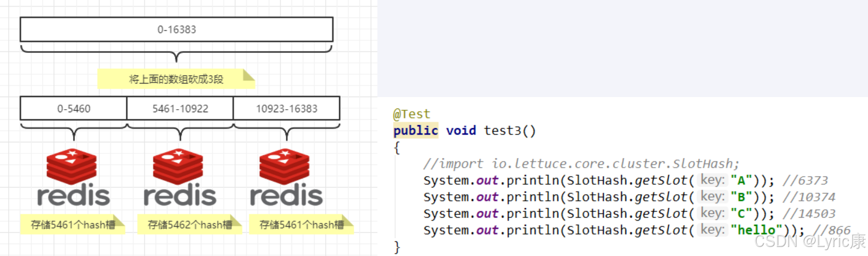Click the public keyword
The height and width of the screenshot is (256, 868).
point(416,131)
